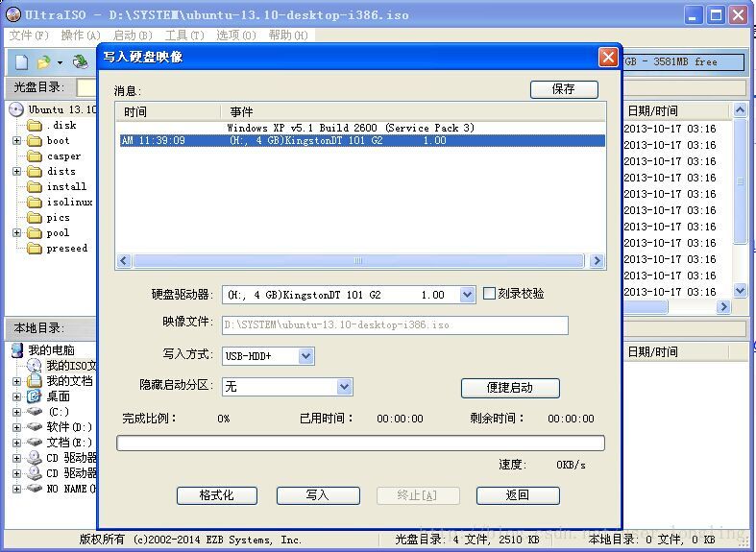756x552 pixels.
Task: Click the 事件 column header
Action: tap(413, 111)
